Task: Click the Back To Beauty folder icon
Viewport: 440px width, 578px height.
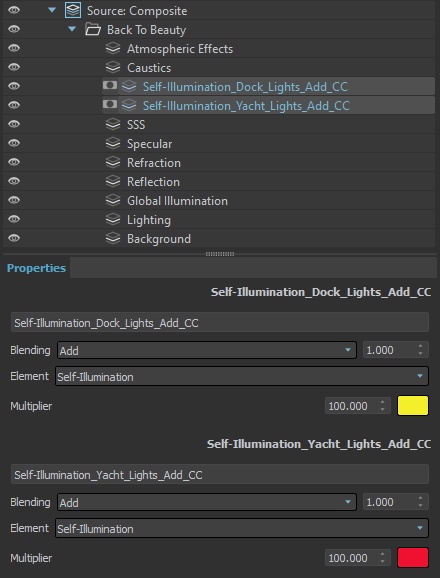Action: tap(93, 29)
